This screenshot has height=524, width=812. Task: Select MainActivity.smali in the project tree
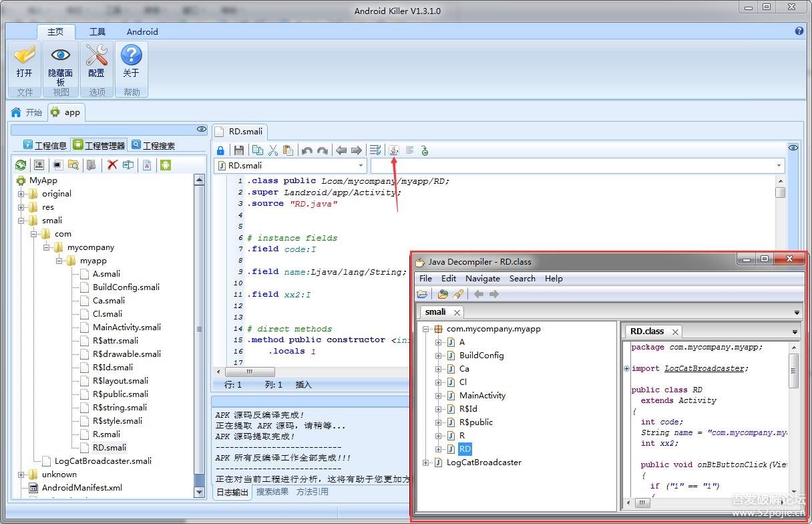pos(126,327)
